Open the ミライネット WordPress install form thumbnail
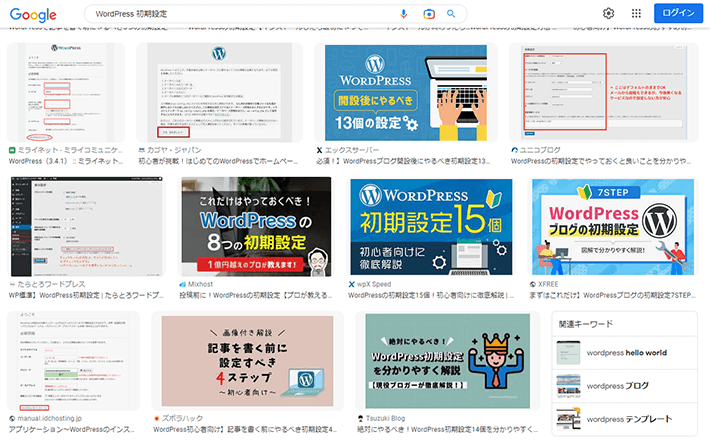This screenshot has width=710, height=444. click(x=66, y=92)
